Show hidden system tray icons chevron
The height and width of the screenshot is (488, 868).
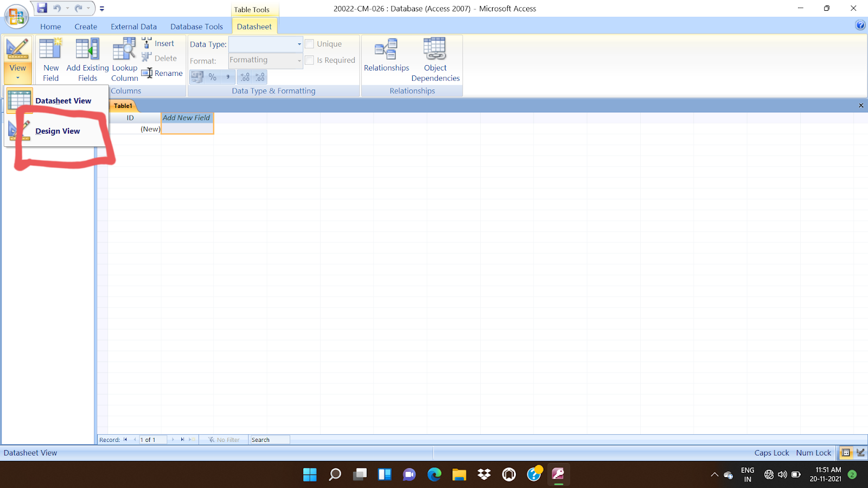(714, 474)
